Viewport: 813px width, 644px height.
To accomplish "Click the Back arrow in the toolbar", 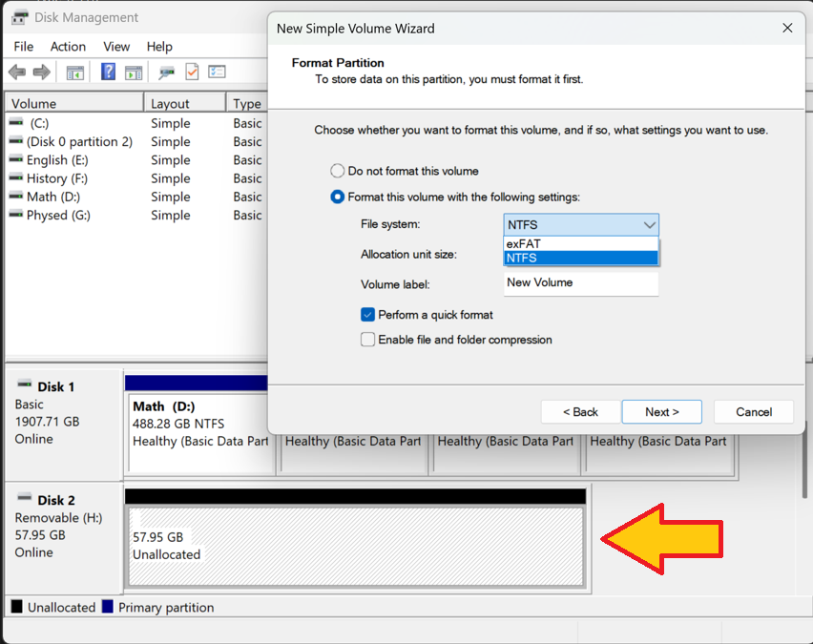I will [x=17, y=73].
